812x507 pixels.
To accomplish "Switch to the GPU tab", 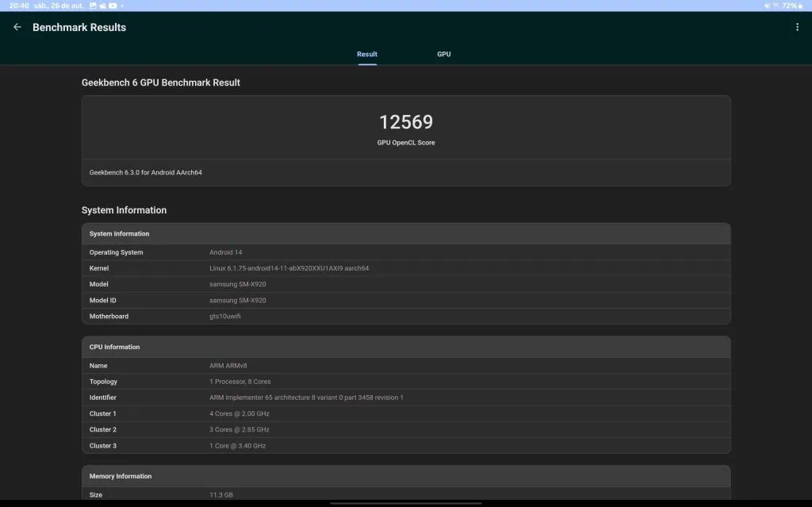I will 443,54.
